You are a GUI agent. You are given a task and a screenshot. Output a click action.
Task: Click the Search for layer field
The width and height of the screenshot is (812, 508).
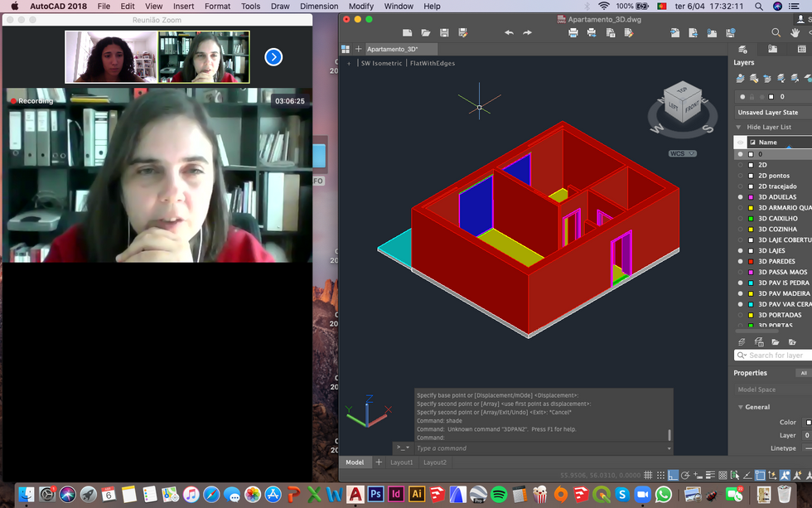point(773,356)
